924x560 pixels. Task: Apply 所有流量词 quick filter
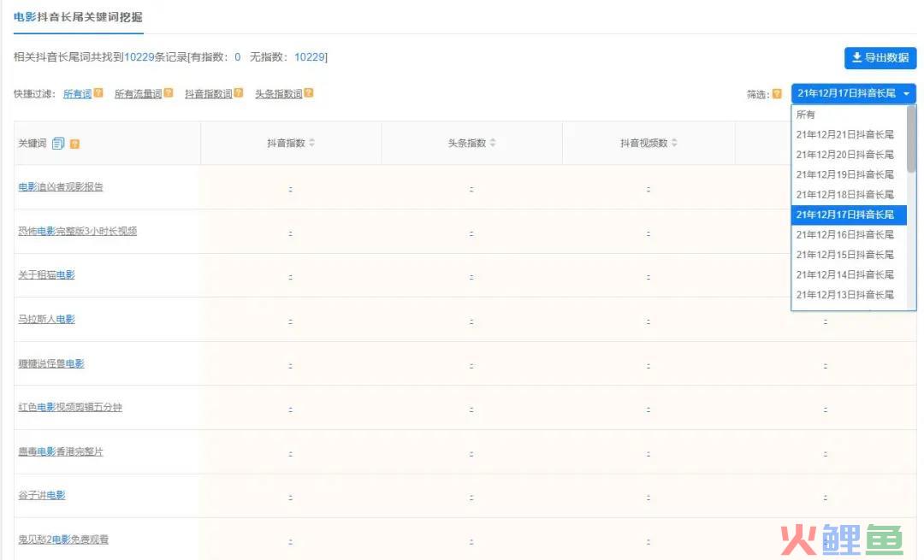click(x=138, y=94)
